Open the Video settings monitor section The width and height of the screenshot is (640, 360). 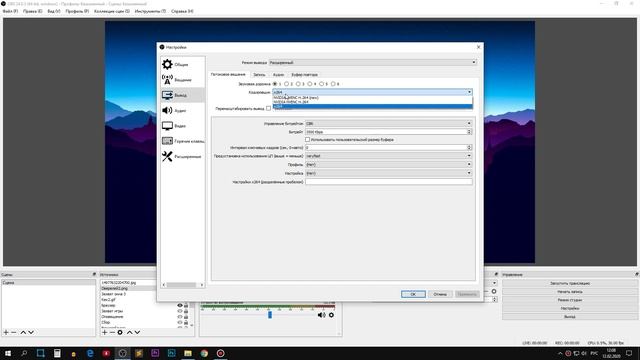point(167,126)
